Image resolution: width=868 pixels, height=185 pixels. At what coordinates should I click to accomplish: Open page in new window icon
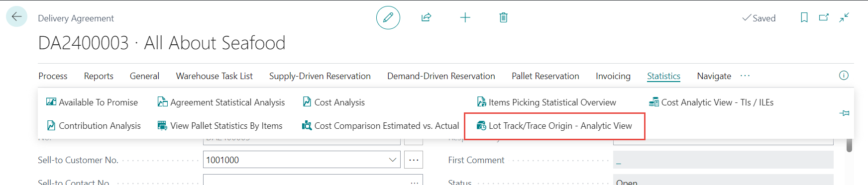pyautogui.click(x=824, y=17)
